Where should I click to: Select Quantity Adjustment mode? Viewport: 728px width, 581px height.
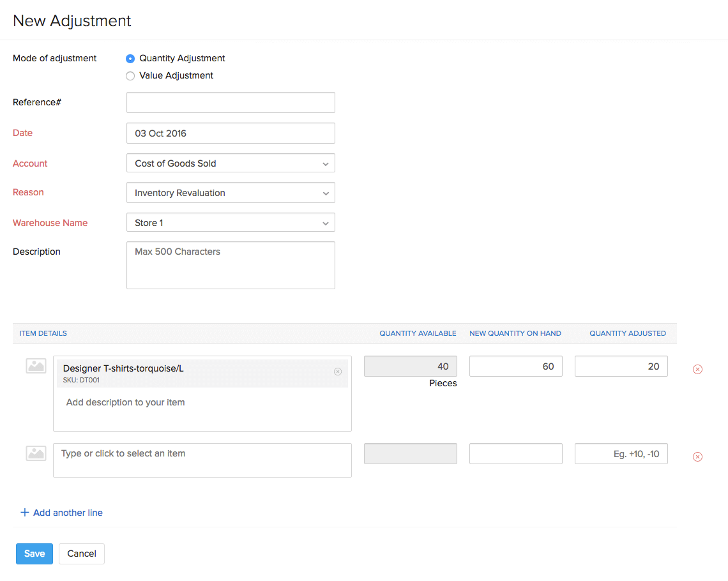pyautogui.click(x=130, y=59)
